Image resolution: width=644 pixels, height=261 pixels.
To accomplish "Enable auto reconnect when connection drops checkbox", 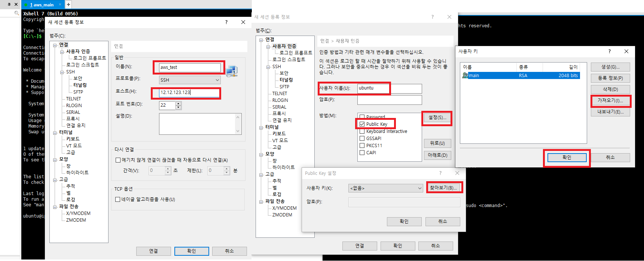I will (118, 160).
